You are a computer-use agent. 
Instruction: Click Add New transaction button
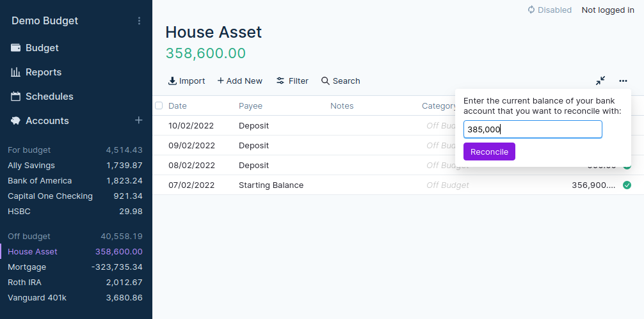[x=239, y=81]
